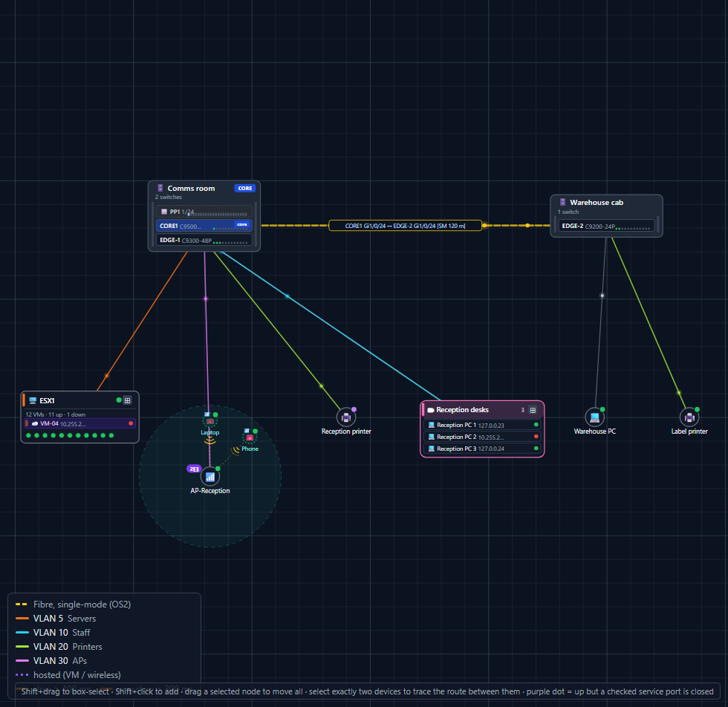Click the purple status dot on Reception printer
The width and height of the screenshot is (728, 707).
[x=354, y=409]
